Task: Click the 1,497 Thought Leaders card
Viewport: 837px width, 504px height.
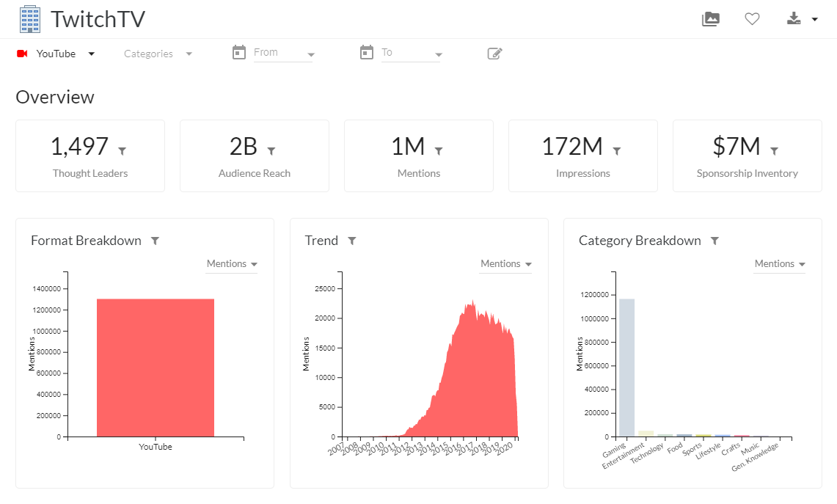Action: coord(90,156)
